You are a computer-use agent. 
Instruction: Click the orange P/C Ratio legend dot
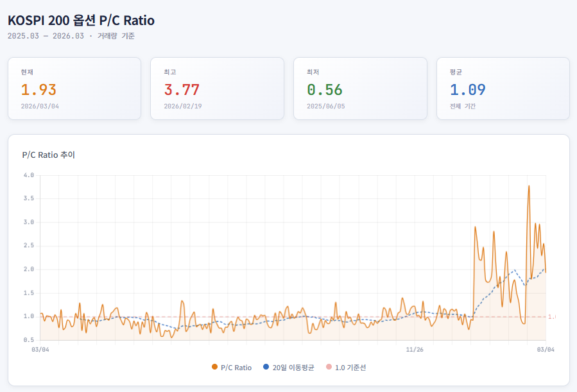pos(214,367)
